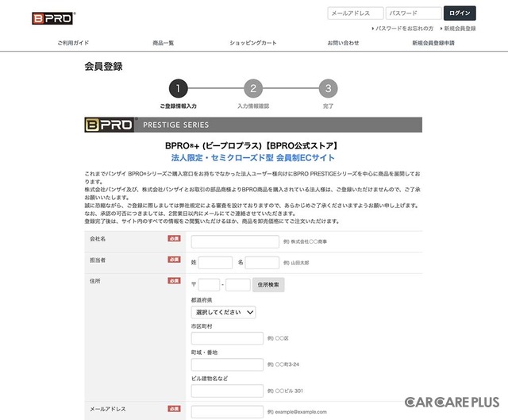Viewport: 508px width, 420px height.
Task: Click the BPRO logo in header
Action: click(x=52, y=17)
